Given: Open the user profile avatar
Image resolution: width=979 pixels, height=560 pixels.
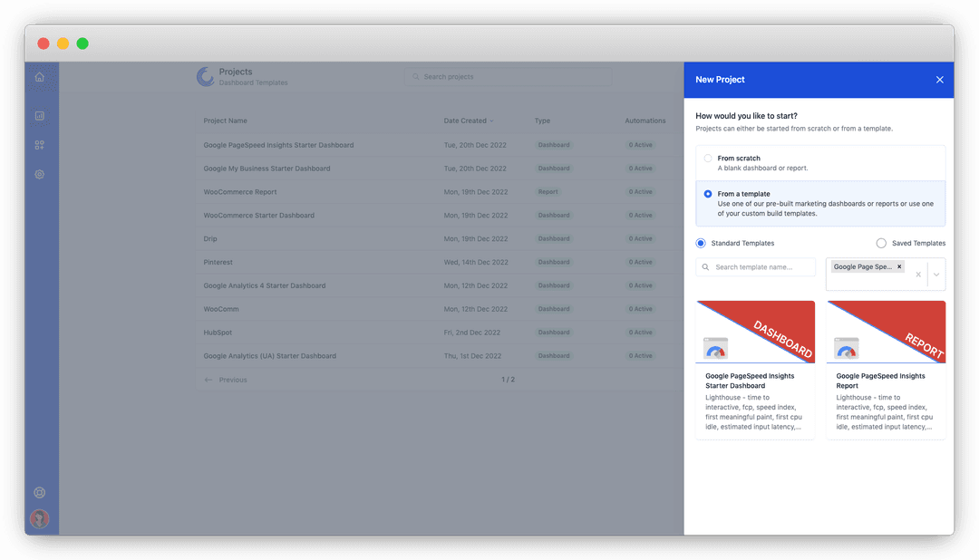Looking at the screenshot, I should coord(39,519).
